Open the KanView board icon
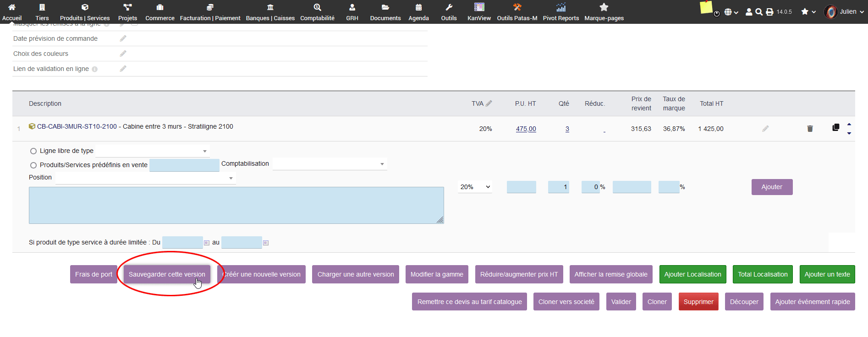This screenshot has height=337, width=868. point(479,7)
